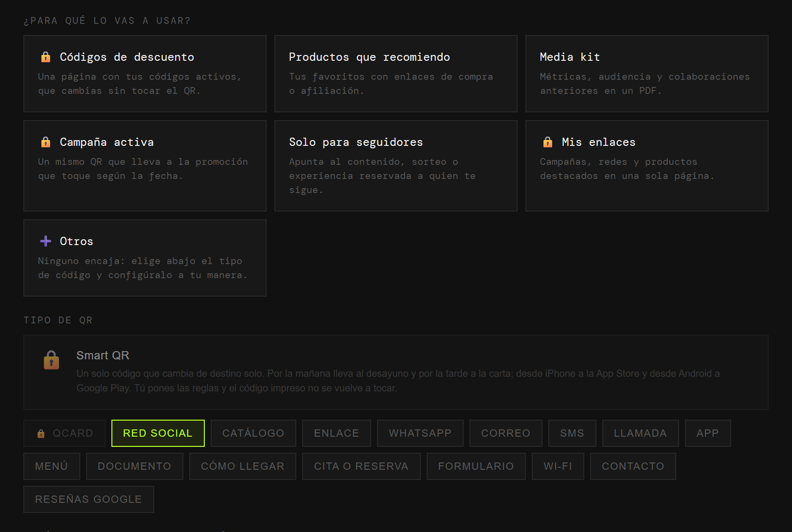
Task: Pick the WI-FI QR type
Action: pyautogui.click(x=558, y=466)
